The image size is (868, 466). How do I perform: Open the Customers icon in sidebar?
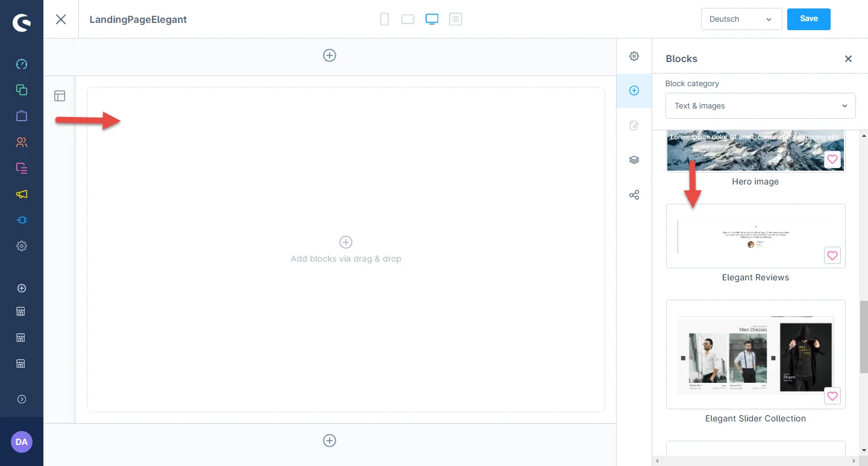coord(22,142)
